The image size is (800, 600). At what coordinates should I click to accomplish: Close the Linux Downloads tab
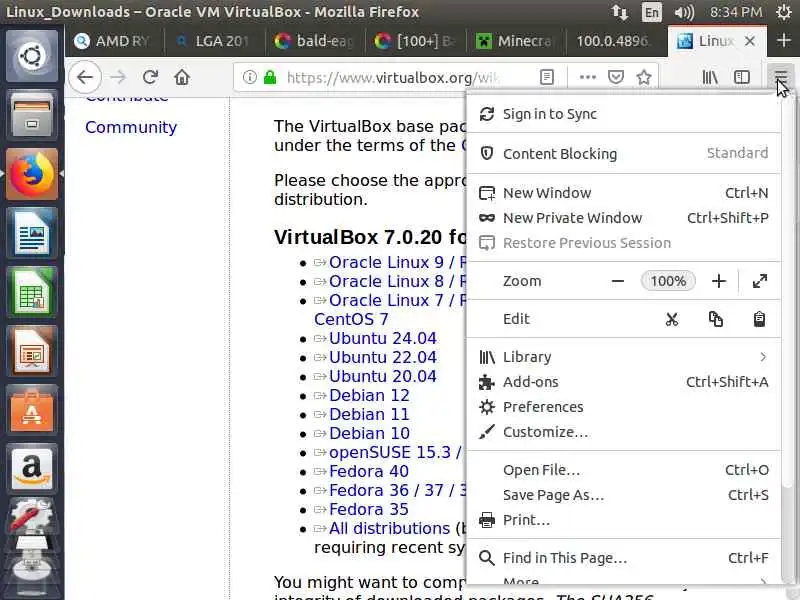coord(749,41)
